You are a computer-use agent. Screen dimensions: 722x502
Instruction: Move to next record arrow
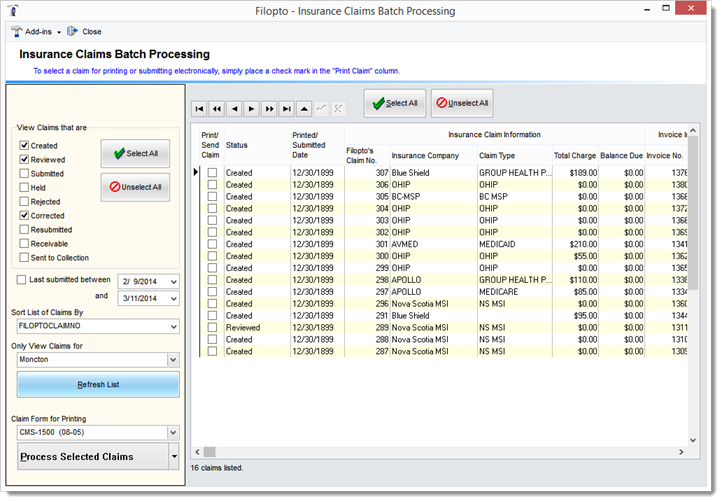coord(251,109)
